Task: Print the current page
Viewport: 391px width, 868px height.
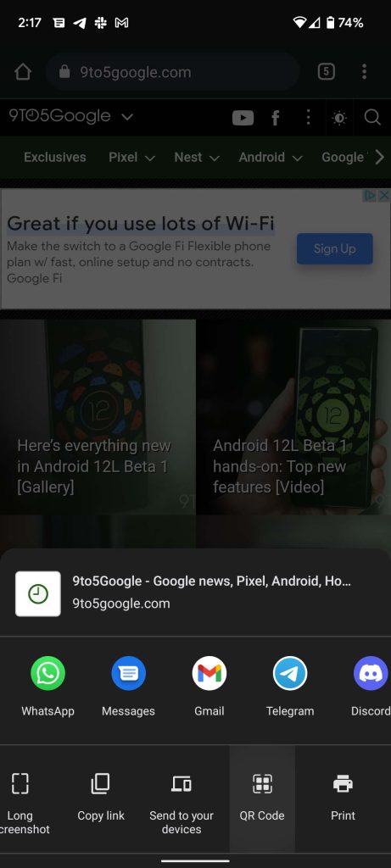Action: coord(344,797)
